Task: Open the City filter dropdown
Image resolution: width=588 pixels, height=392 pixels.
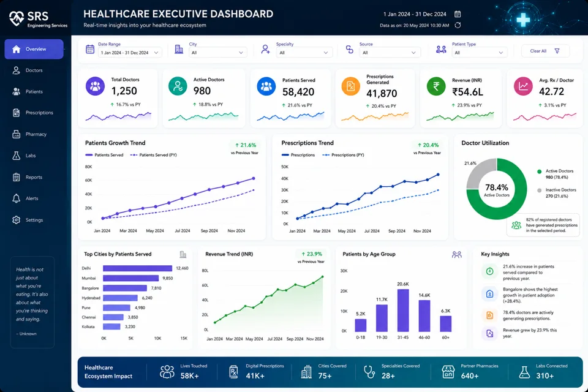Action: click(x=218, y=53)
